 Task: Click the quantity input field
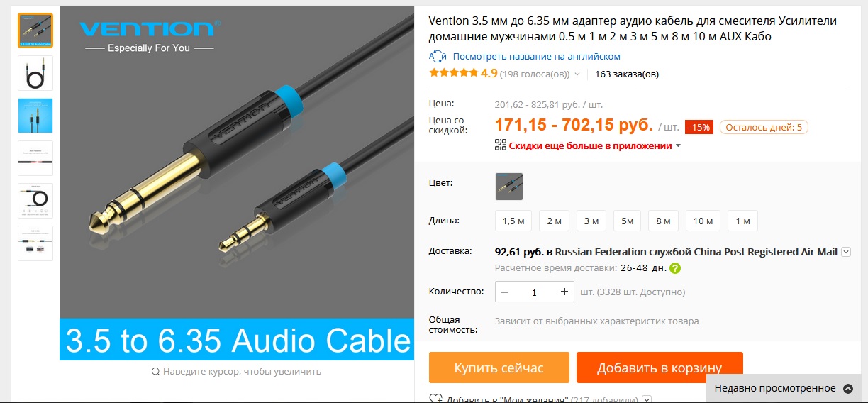click(535, 292)
